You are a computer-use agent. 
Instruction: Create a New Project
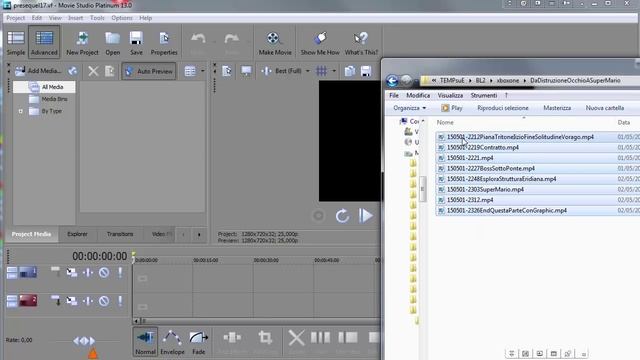82,42
